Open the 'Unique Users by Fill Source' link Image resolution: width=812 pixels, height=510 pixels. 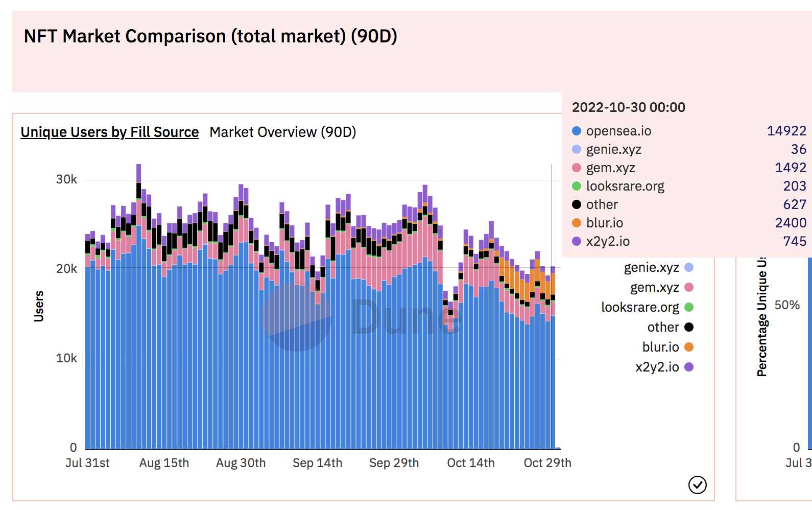pyautogui.click(x=110, y=132)
